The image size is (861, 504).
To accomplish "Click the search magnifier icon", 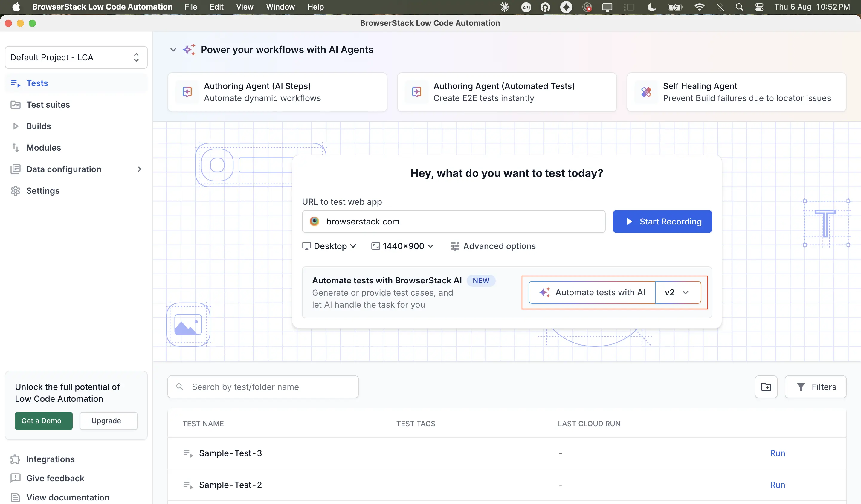I will [180, 387].
